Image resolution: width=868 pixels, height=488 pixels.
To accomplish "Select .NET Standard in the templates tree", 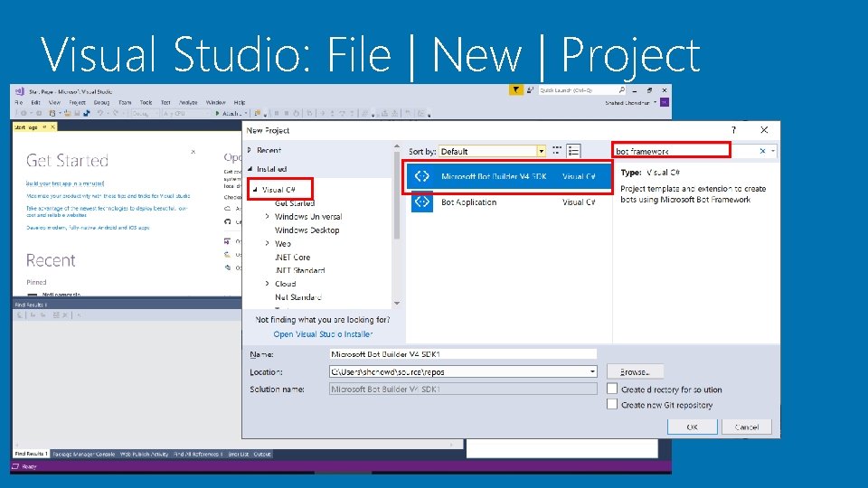I will pyautogui.click(x=299, y=270).
